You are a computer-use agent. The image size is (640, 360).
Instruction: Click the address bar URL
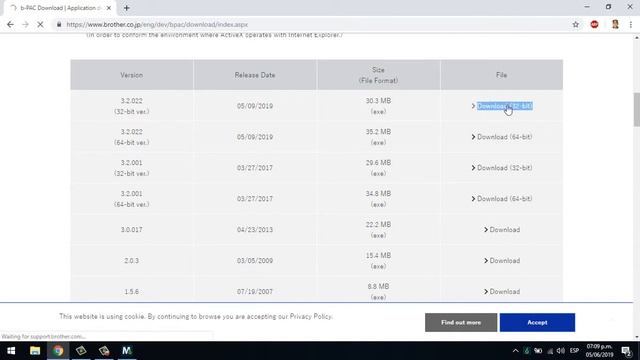coord(157,24)
